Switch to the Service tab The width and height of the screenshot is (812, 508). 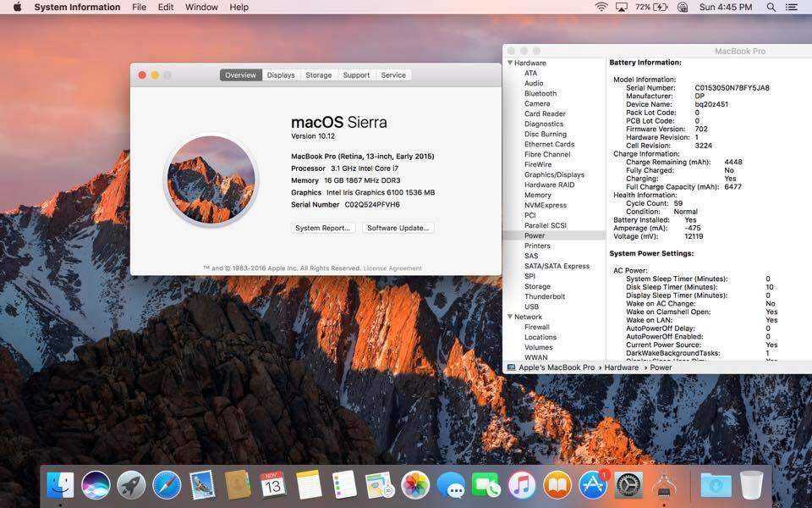click(x=393, y=75)
